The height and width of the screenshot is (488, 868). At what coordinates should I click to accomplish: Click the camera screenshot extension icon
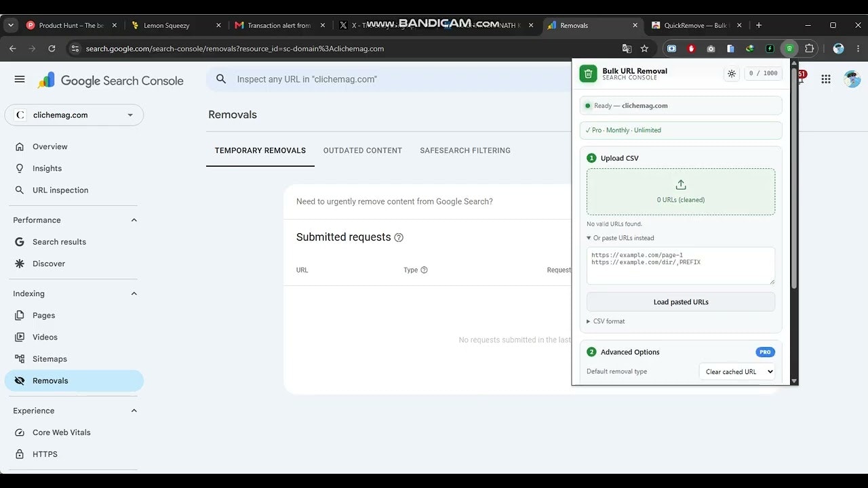(711, 49)
